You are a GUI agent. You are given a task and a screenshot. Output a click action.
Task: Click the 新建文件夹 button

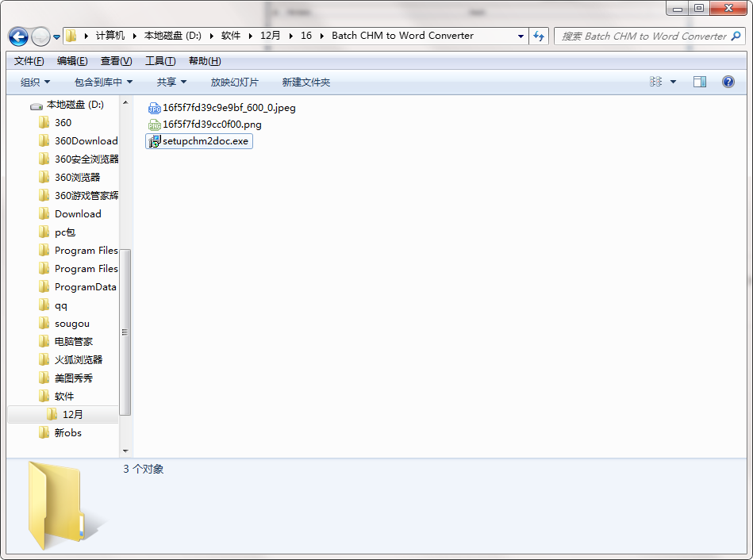point(305,82)
